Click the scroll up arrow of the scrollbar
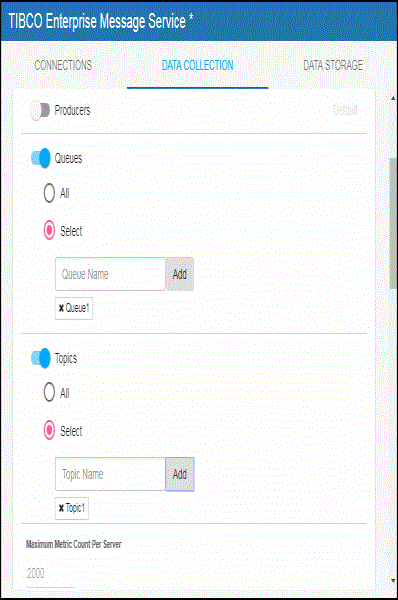This screenshot has width=398, height=600. pyautogui.click(x=393, y=98)
